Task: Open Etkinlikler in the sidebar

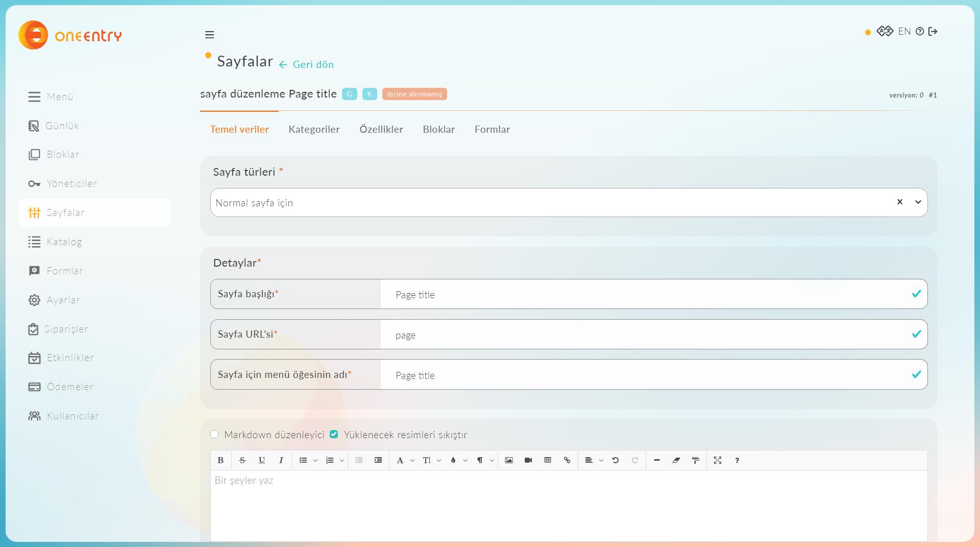Action: 94,358
